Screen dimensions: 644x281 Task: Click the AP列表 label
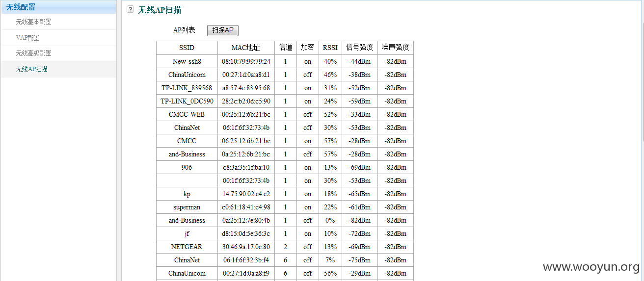184,30
